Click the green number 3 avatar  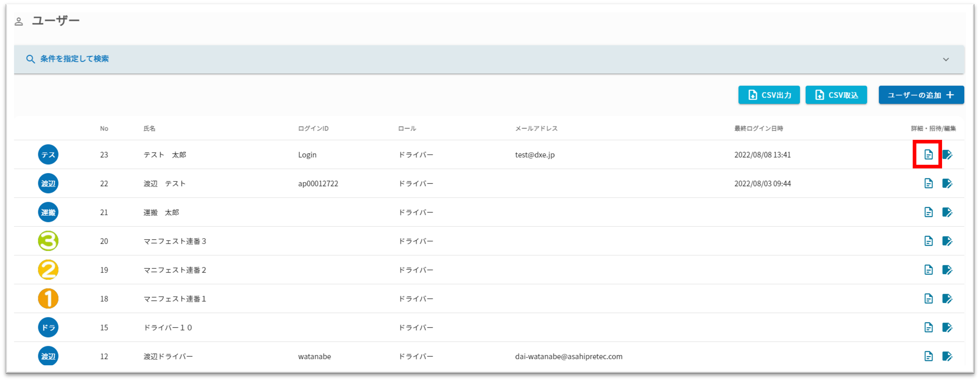pos(48,241)
